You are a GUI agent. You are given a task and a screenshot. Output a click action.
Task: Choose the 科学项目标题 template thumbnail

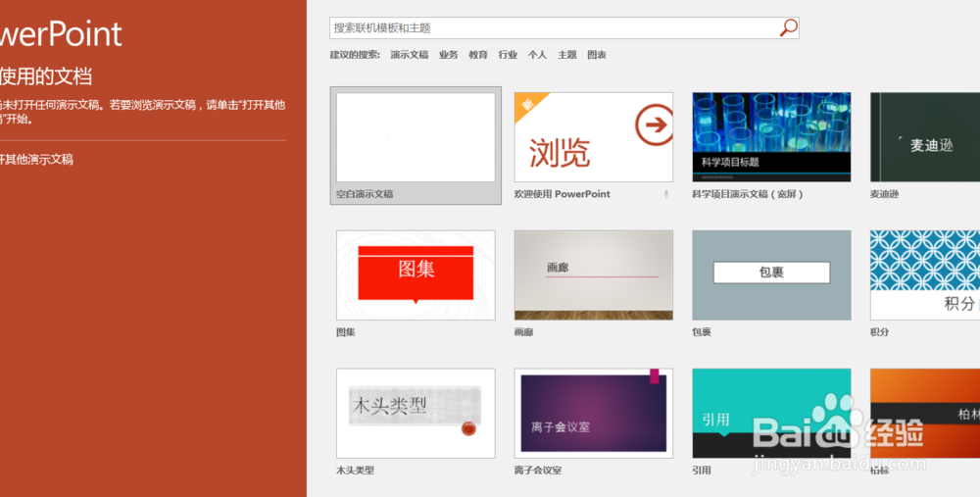pos(771,137)
